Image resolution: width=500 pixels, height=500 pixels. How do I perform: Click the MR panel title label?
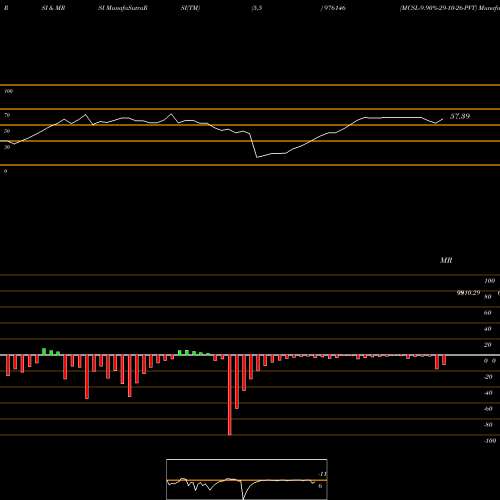446,260
